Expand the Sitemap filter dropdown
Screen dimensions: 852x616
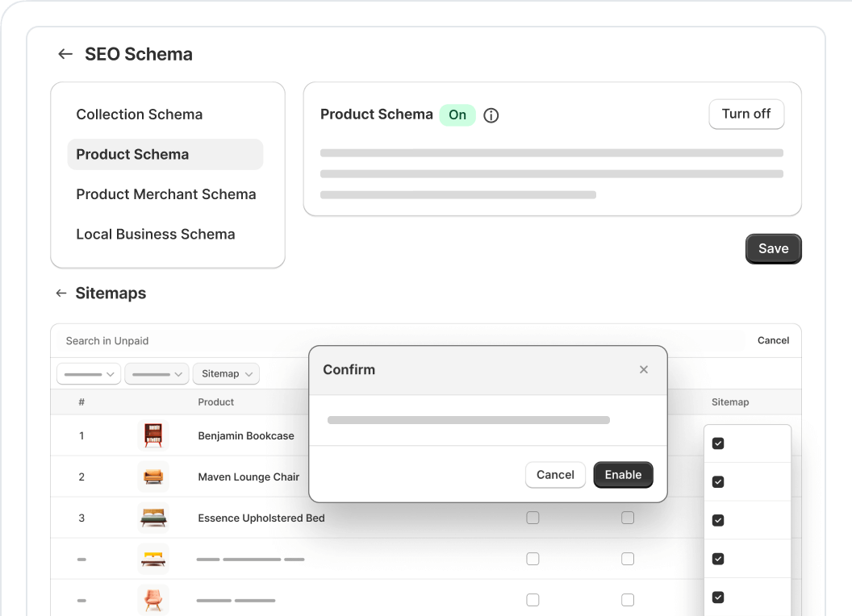tap(226, 373)
